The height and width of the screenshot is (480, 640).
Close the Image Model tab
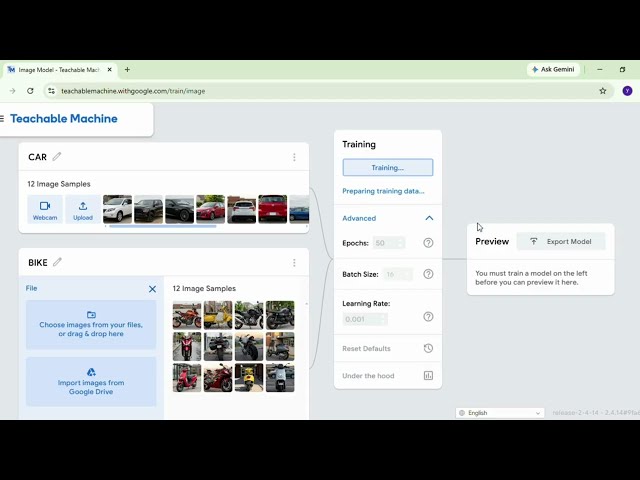point(109,70)
